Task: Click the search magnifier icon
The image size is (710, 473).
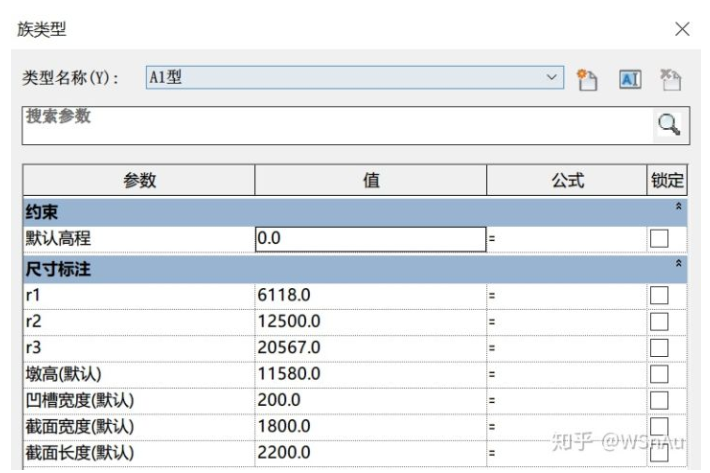Action: [667, 125]
